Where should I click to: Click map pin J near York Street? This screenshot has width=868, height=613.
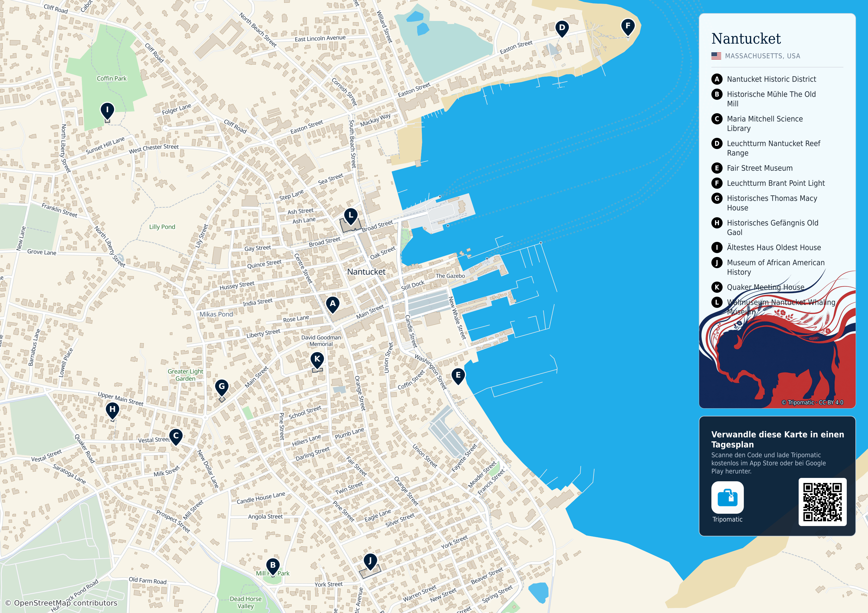pos(370,562)
